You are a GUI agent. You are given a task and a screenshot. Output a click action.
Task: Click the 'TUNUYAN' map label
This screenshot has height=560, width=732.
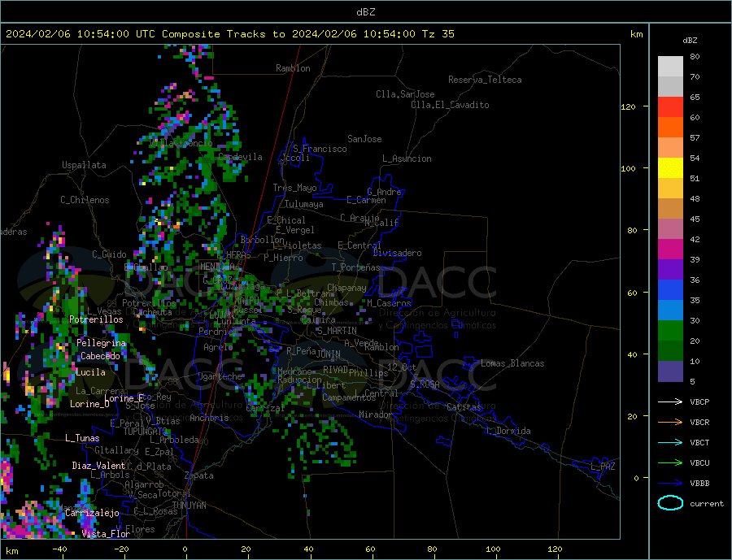coord(189,506)
